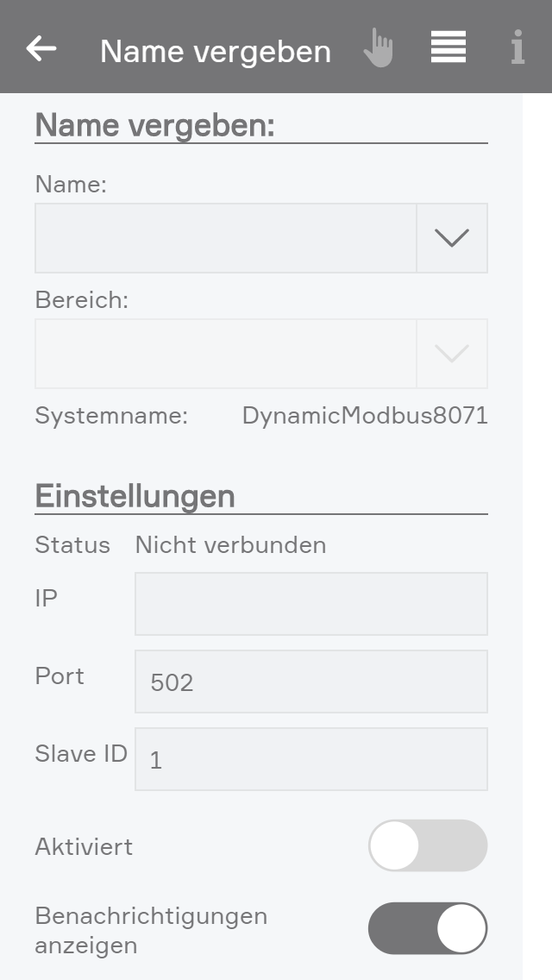552x980 pixels.
Task: Select the Port field showing 502
Action: pyautogui.click(x=310, y=682)
